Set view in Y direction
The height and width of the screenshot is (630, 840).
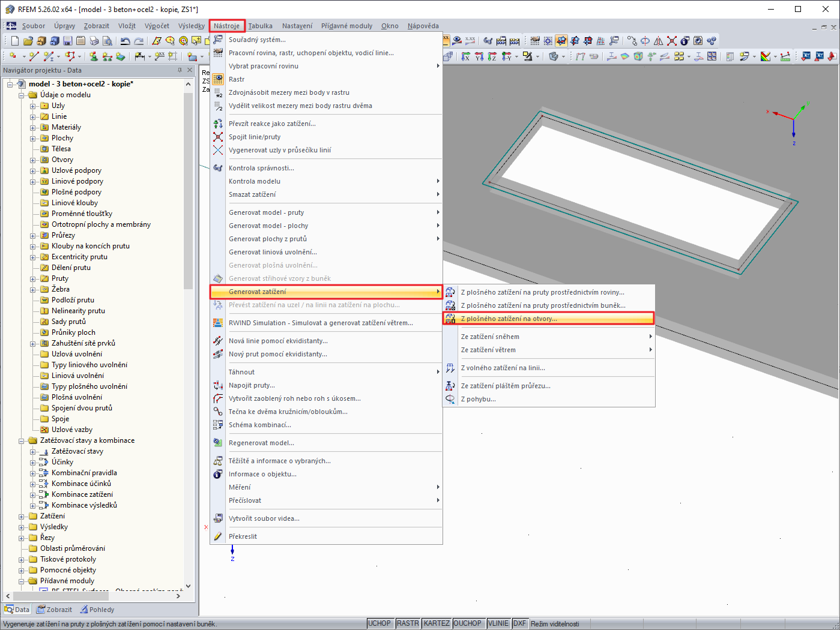(479, 56)
